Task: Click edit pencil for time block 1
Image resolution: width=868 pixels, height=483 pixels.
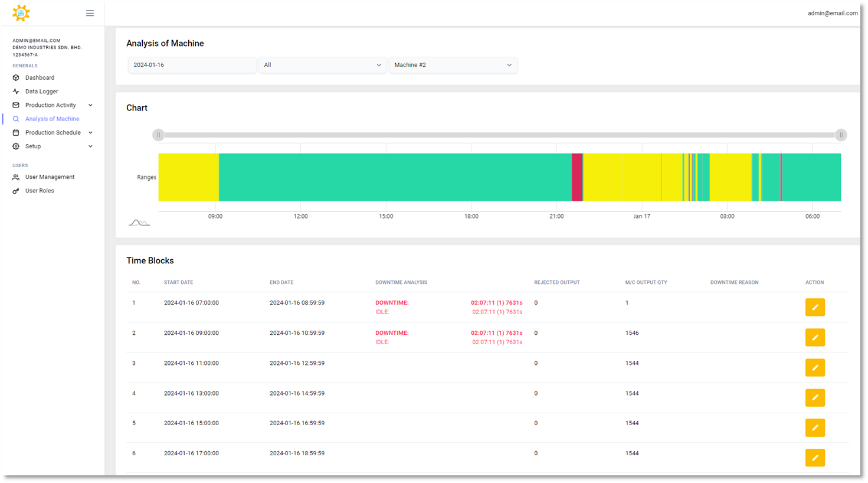Action: [x=815, y=307]
